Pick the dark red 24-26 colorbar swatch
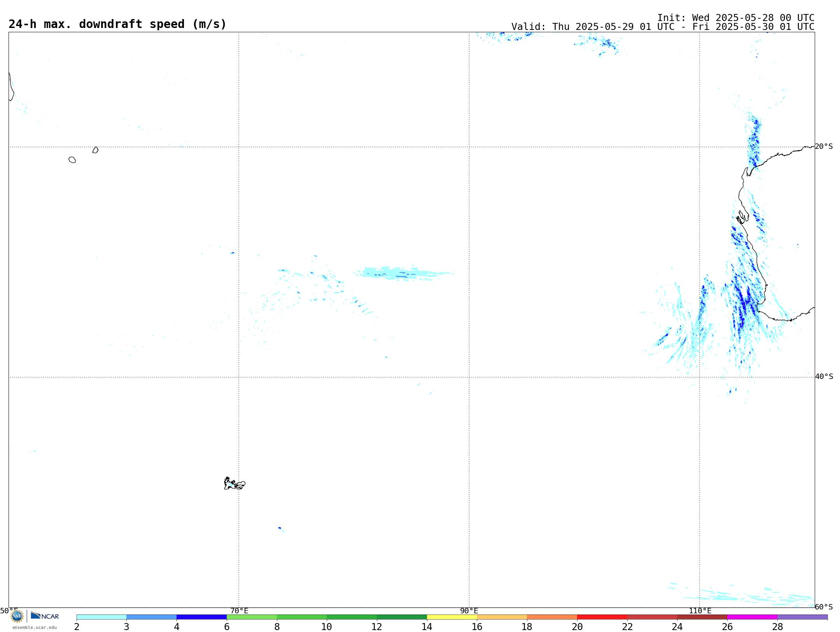Viewport: 840px width, 632px height. pos(702,617)
